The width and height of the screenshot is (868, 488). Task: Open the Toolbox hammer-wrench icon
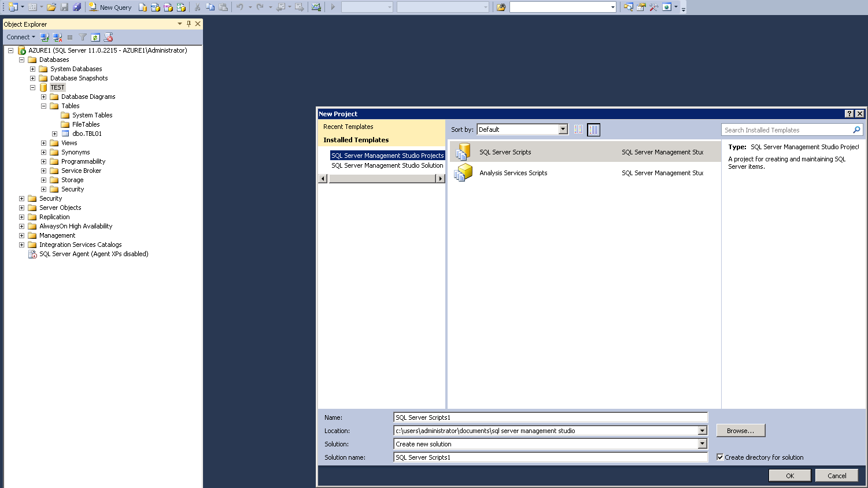pos(654,7)
